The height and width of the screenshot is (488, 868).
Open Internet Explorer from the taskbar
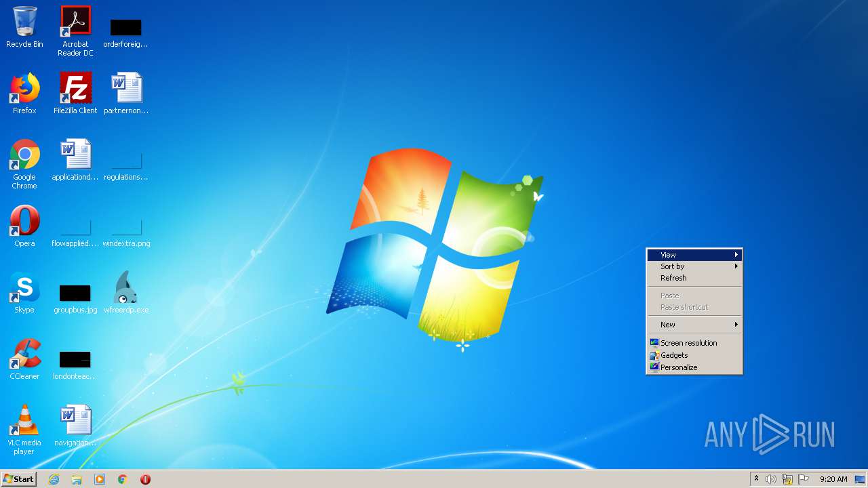(x=54, y=479)
